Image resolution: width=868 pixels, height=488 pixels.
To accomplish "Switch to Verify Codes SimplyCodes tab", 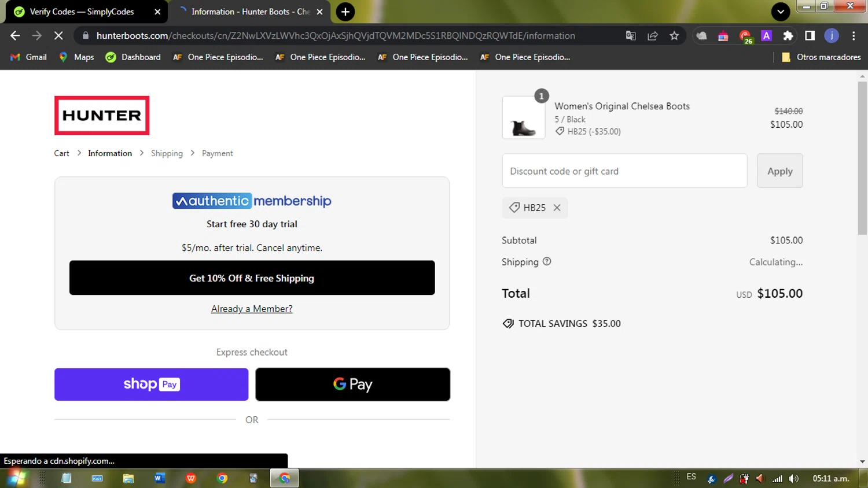I will (87, 12).
